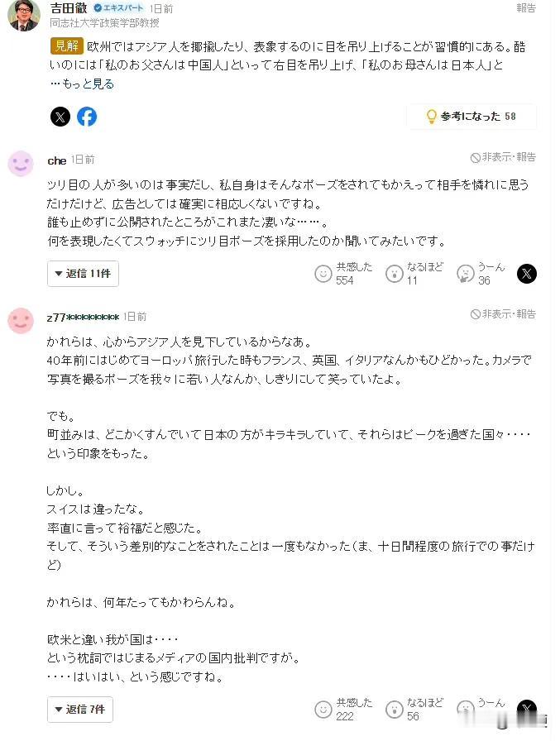
Task: Click なるほど face on che's comment
Action: pos(394,274)
